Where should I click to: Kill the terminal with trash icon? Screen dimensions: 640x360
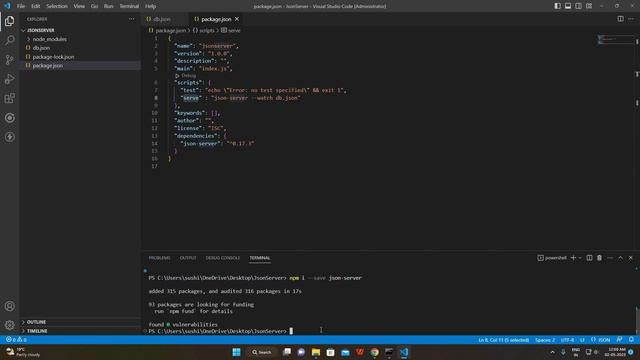tap(600, 258)
